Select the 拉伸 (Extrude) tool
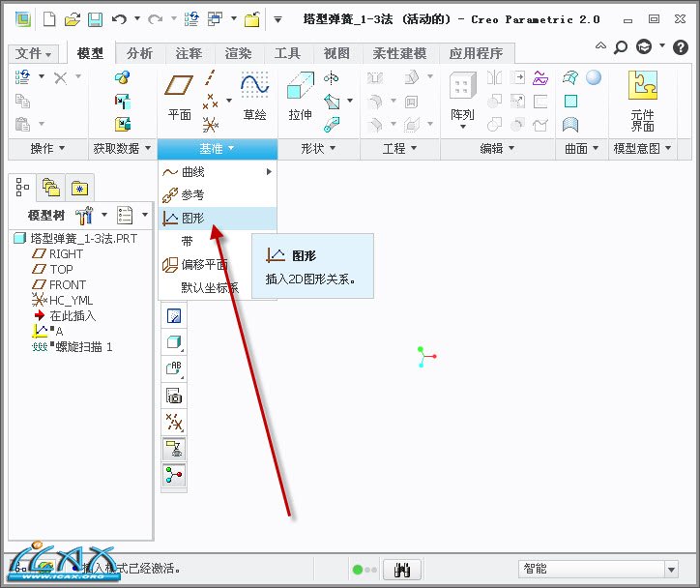This screenshot has height=588, width=700. (300, 96)
